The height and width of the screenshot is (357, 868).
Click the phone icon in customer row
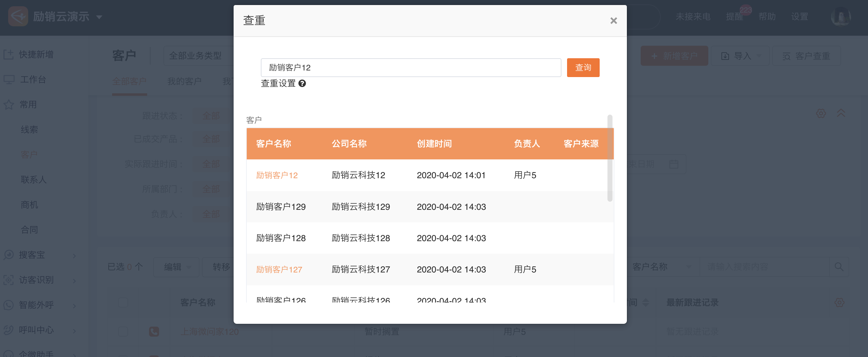pyautogui.click(x=154, y=331)
